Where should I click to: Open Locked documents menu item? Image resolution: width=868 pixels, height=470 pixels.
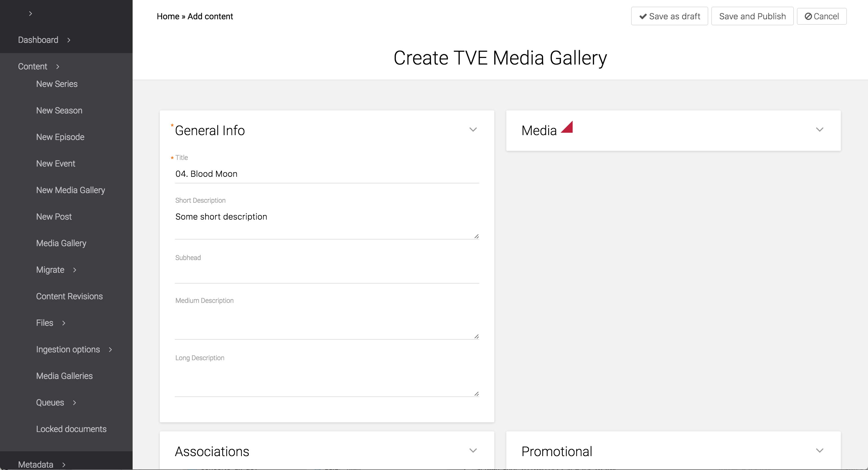click(71, 429)
